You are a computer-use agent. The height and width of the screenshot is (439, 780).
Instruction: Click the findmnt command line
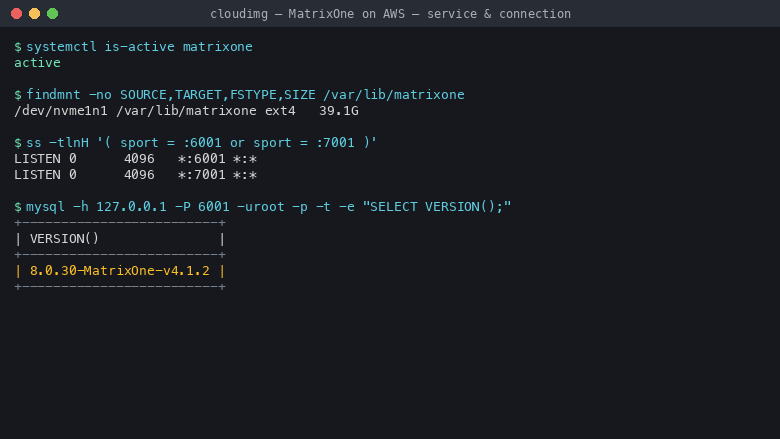[245, 94]
